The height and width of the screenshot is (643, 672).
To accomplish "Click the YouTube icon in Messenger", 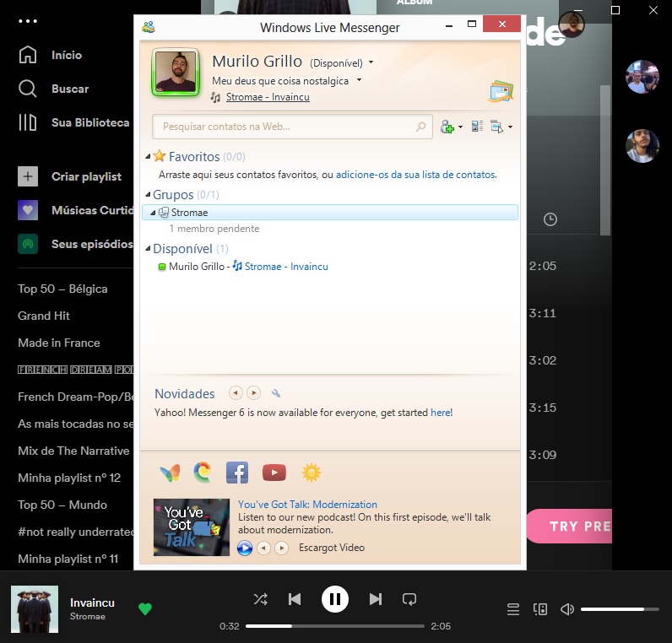I will tap(274, 473).
